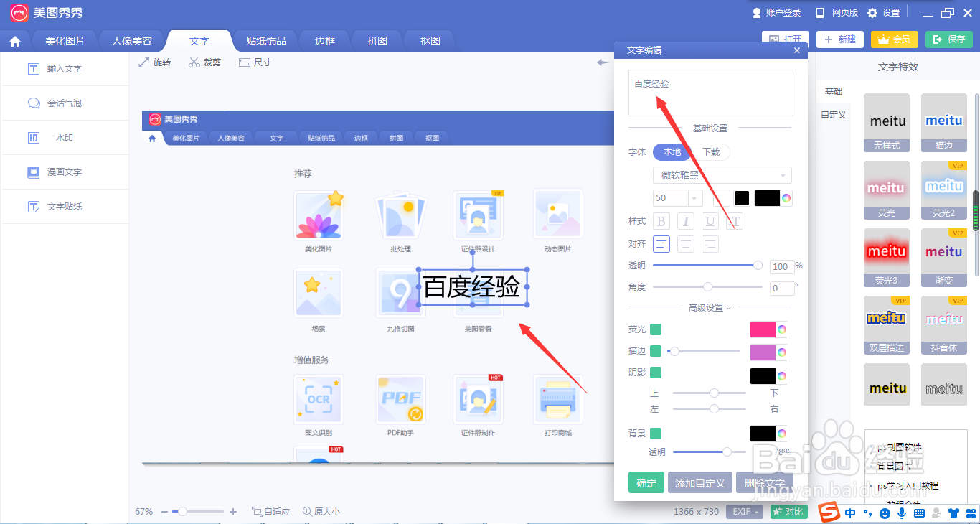
Task: Switch to 拼图 tab
Action: click(x=377, y=41)
